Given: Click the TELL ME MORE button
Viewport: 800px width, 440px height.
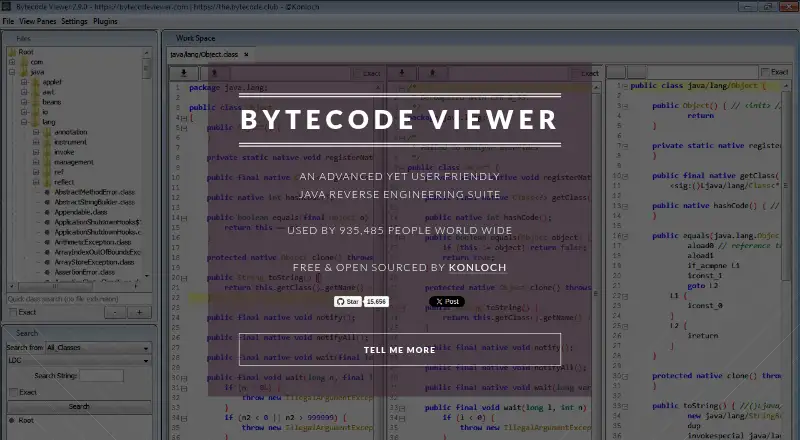Looking at the screenshot, I should click(399, 350).
